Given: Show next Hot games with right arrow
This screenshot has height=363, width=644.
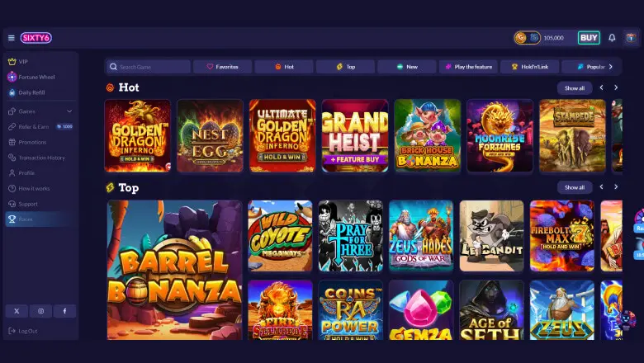Looking at the screenshot, I should click(x=616, y=87).
